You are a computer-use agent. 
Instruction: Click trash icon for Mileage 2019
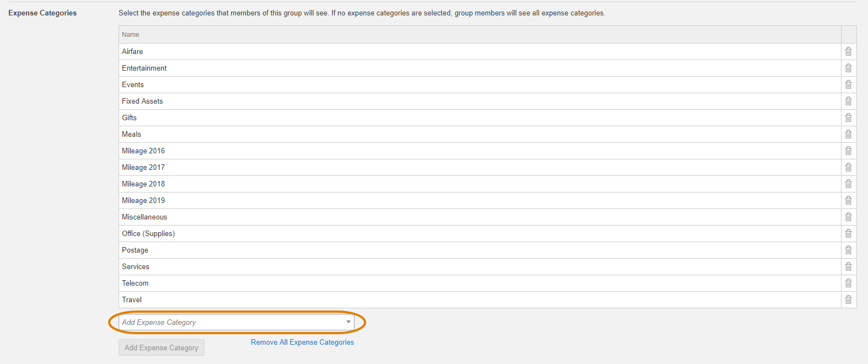(x=848, y=200)
